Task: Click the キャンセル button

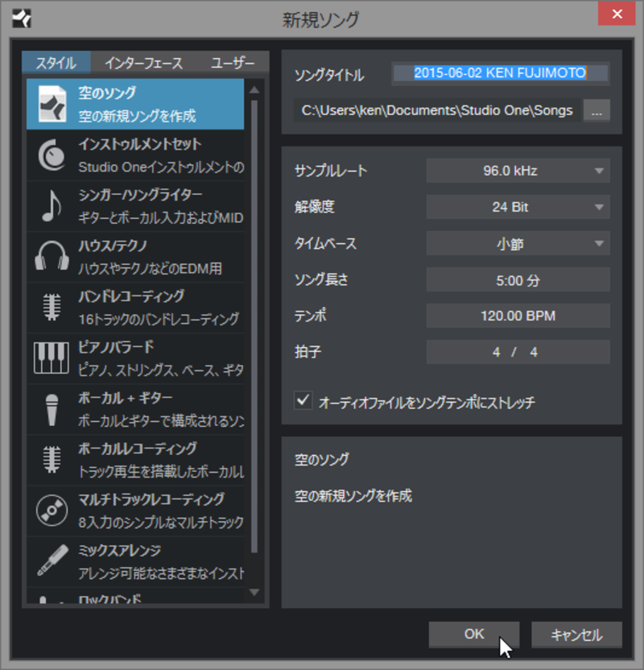Action: click(576, 634)
